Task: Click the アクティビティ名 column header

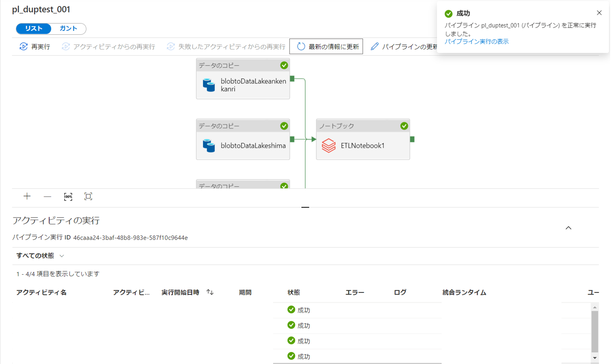Action: tap(41, 292)
